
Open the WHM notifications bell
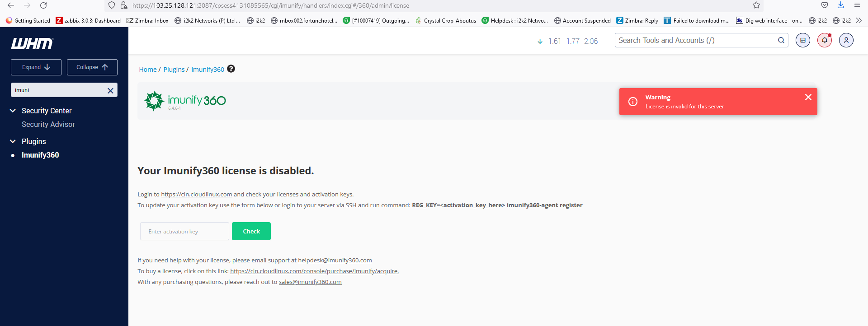[x=825, y=40]
